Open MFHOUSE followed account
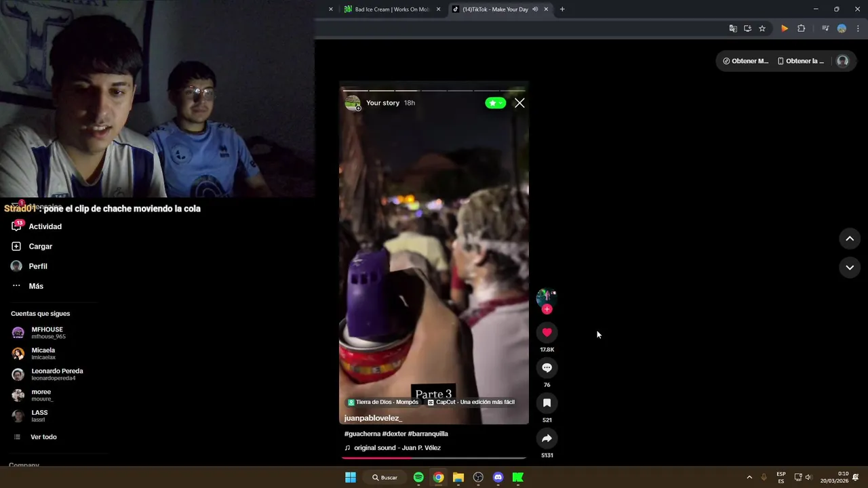The image size is (868, 488). 47,333
